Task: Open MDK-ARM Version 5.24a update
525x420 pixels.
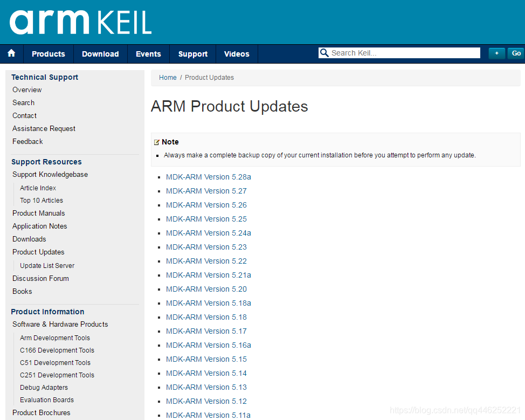Action: pos(208,233)
